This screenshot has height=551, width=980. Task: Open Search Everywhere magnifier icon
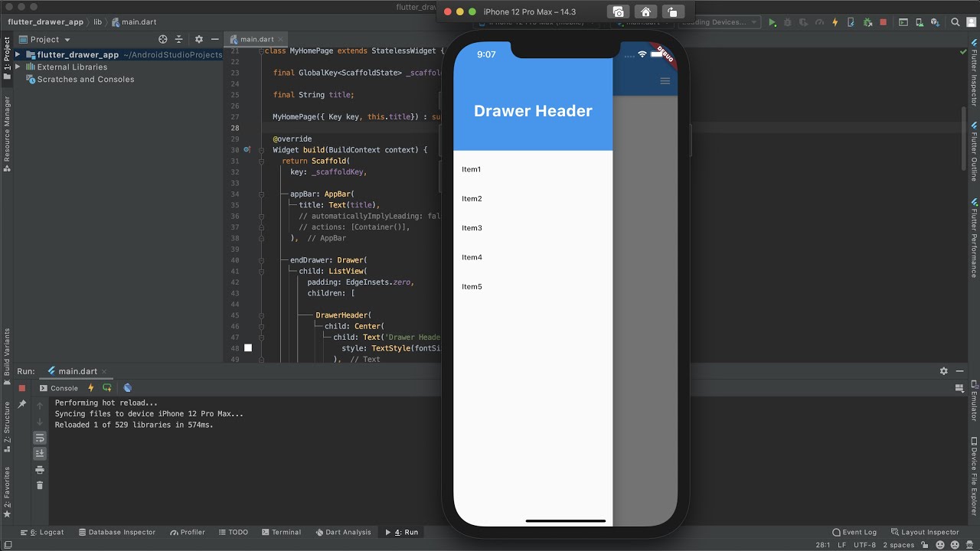click(955, 22)
